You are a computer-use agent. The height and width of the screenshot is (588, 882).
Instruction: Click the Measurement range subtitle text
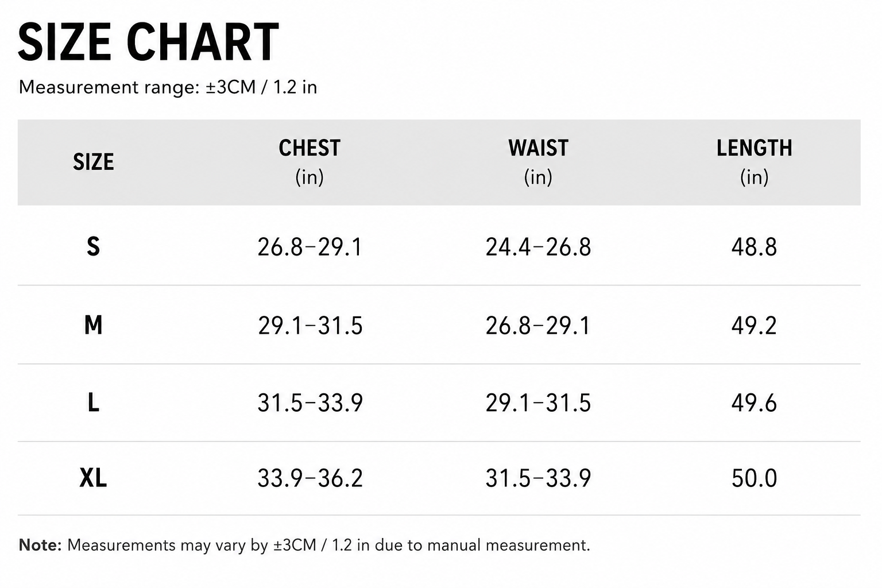tap(168, 87)
